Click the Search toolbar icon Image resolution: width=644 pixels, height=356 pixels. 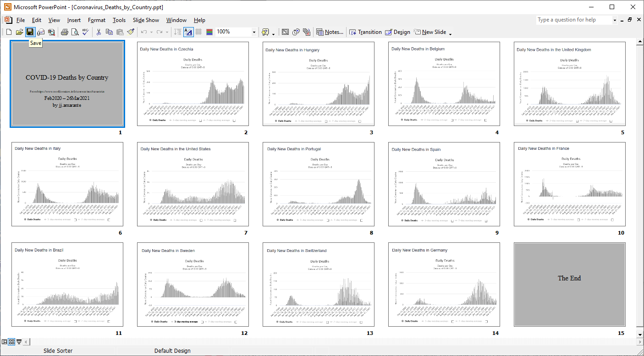tap(51, 32)
